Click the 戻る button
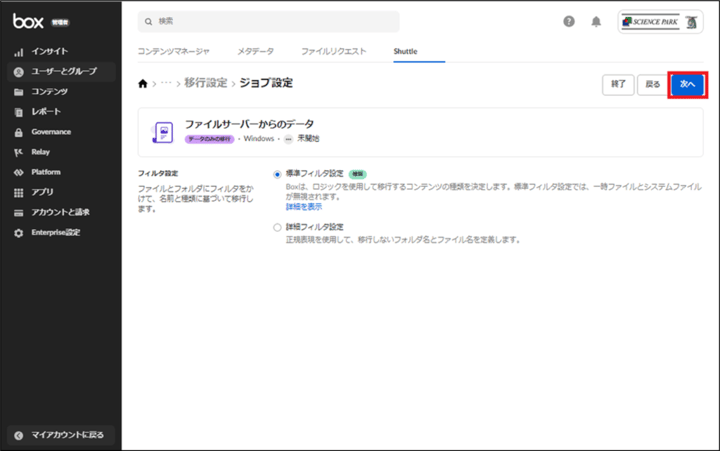Image resolution: width=720 pixels, height=451 pixels. [652, 85]
